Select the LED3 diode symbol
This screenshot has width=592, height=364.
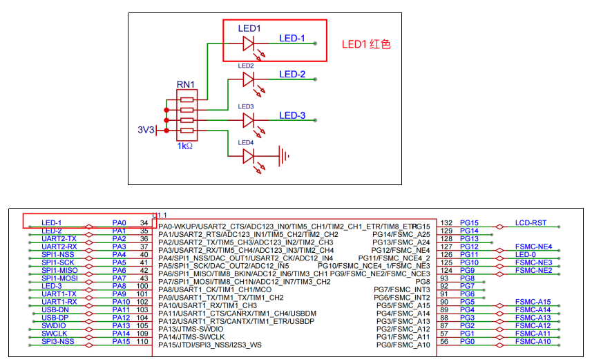click(x=250, y=121)
